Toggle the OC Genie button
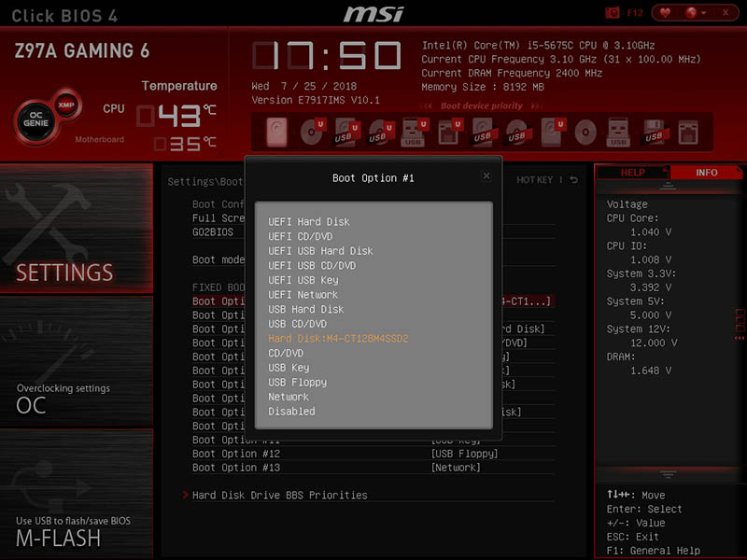747x560 pixels. tap(35, 119)
